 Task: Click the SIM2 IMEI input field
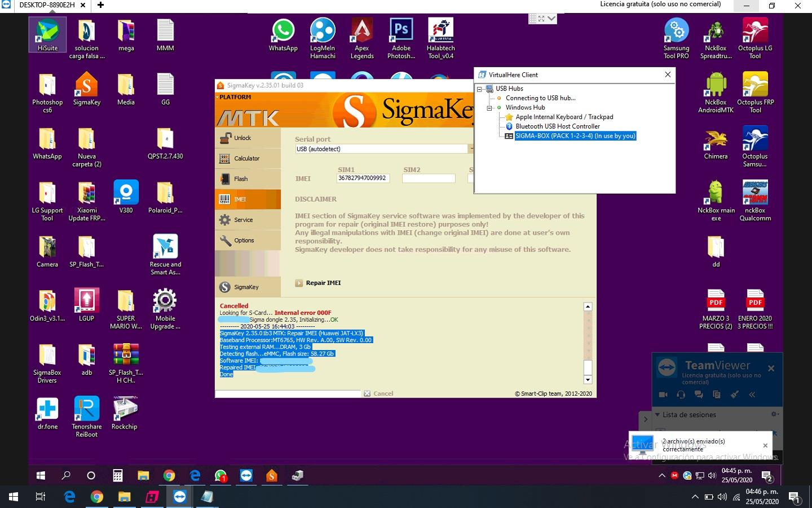pyautogui.click(x=429, y=178)
